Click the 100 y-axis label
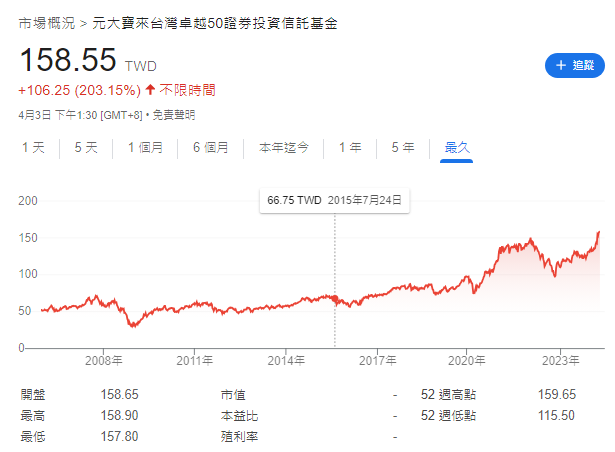Image resolution: width=615 pixels, height=452 pixels. point(28,274)
